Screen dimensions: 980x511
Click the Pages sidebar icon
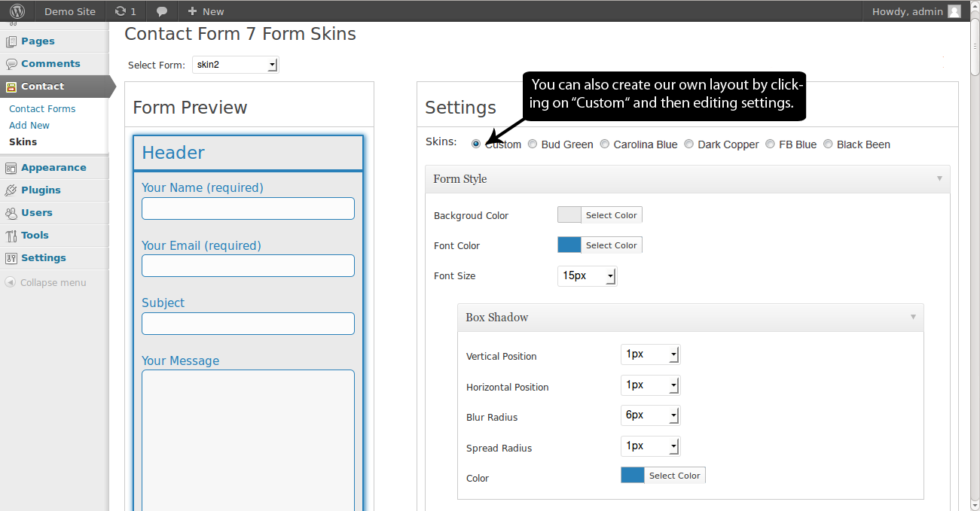pos(11,41)
